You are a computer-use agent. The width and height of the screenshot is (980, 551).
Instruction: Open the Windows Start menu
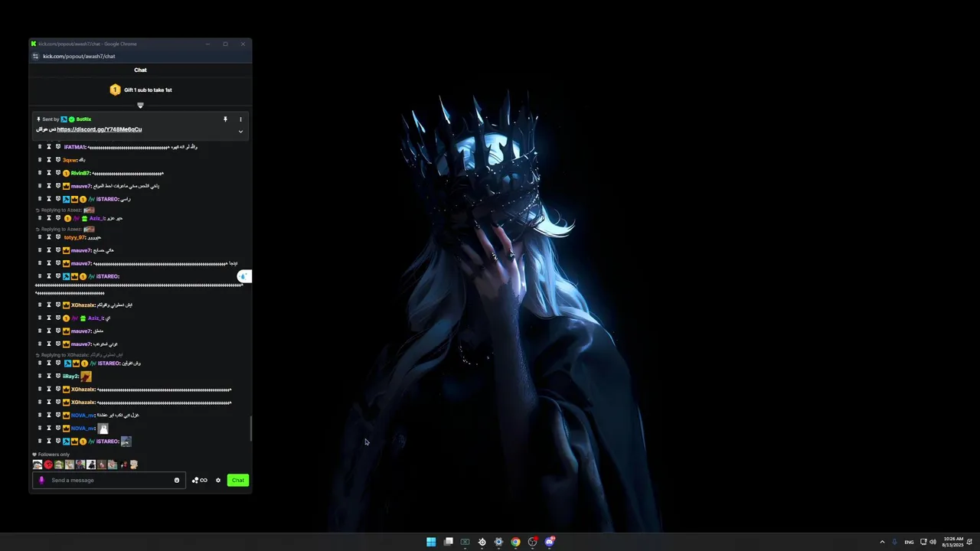coord(431,542)
